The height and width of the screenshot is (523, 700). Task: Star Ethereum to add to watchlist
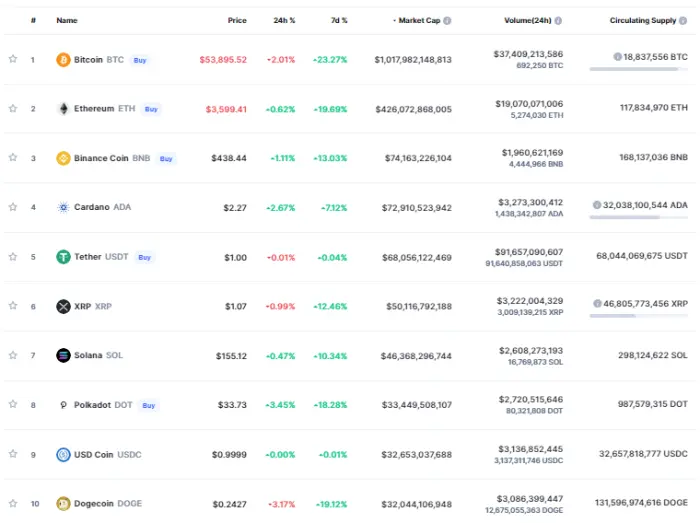pyautogui.click(x=13, y=108)
